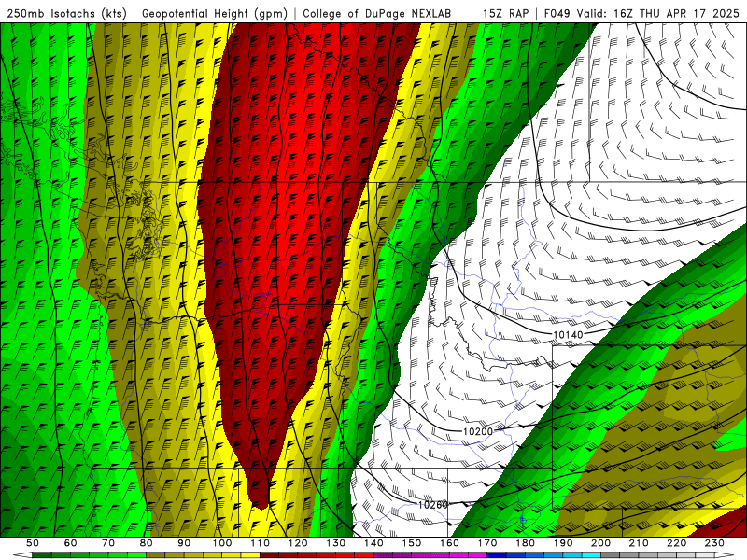Screen dimensions: 747x560
Task: Pick the bright yellow swatch before dark red
Action: coord(250,554)
